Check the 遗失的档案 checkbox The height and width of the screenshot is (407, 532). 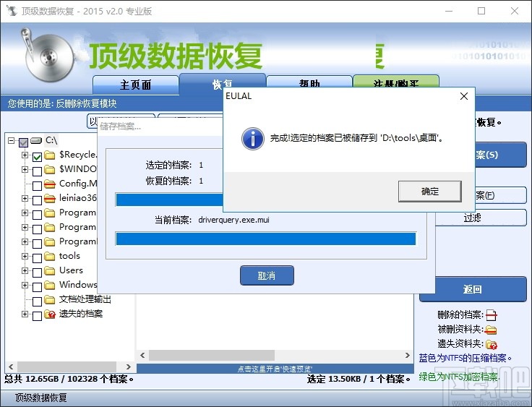coord(37,316)
